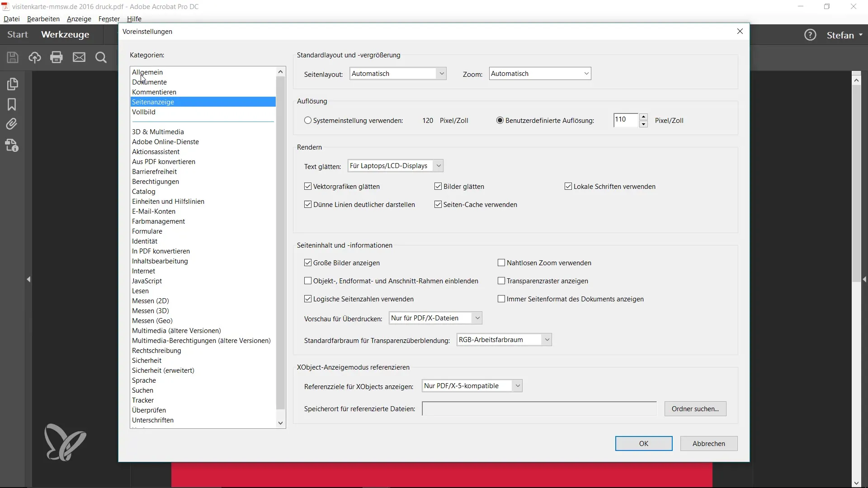Click the categories list scroll down arrow
The width and height of the screenshot is (868, 488).
pos(281,423)
